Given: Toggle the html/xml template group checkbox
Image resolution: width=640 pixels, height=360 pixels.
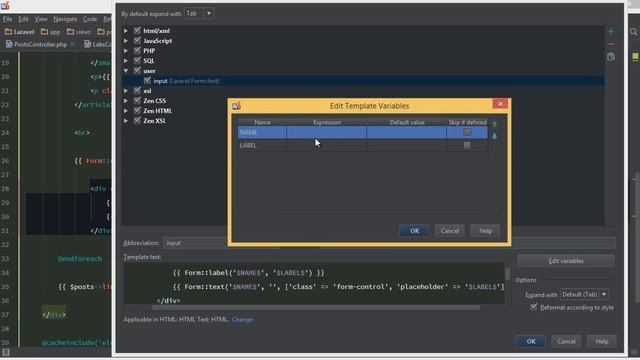Looking at the screenshot, I should point(137,31).
